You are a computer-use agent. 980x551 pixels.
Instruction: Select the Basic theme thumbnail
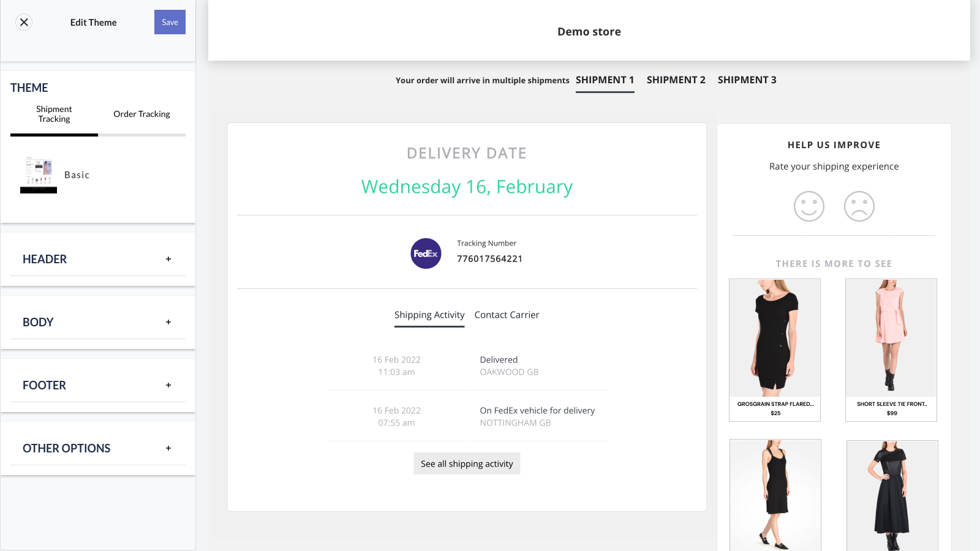[x=39, y=174]
